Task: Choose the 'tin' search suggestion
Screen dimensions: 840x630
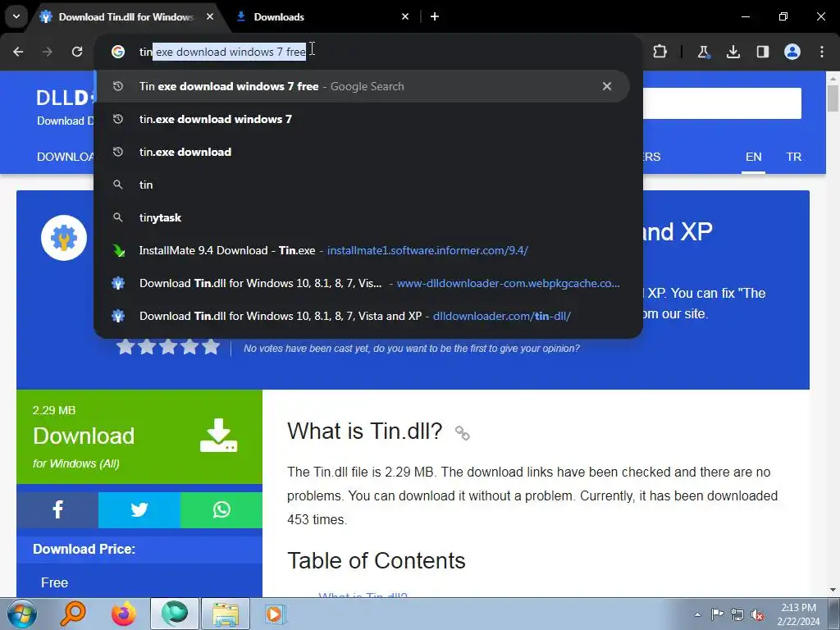Action: pos(362,185)
